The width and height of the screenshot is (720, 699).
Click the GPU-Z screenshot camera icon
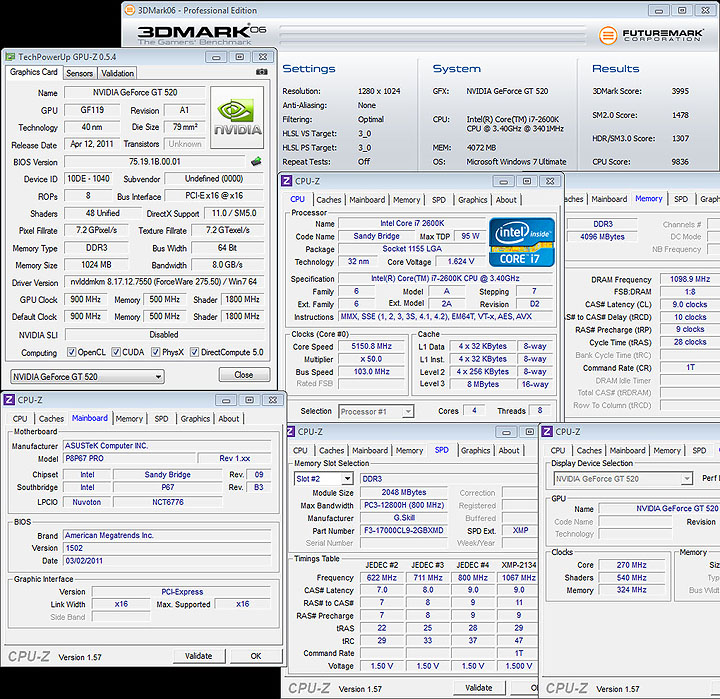pyautogui.click(x=262, y=72)
